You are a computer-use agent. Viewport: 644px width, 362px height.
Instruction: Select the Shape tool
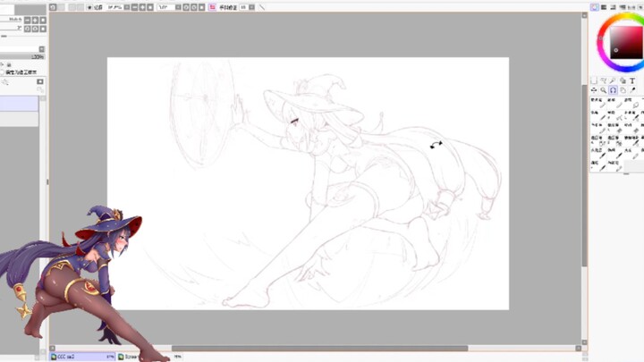[623, 80]
